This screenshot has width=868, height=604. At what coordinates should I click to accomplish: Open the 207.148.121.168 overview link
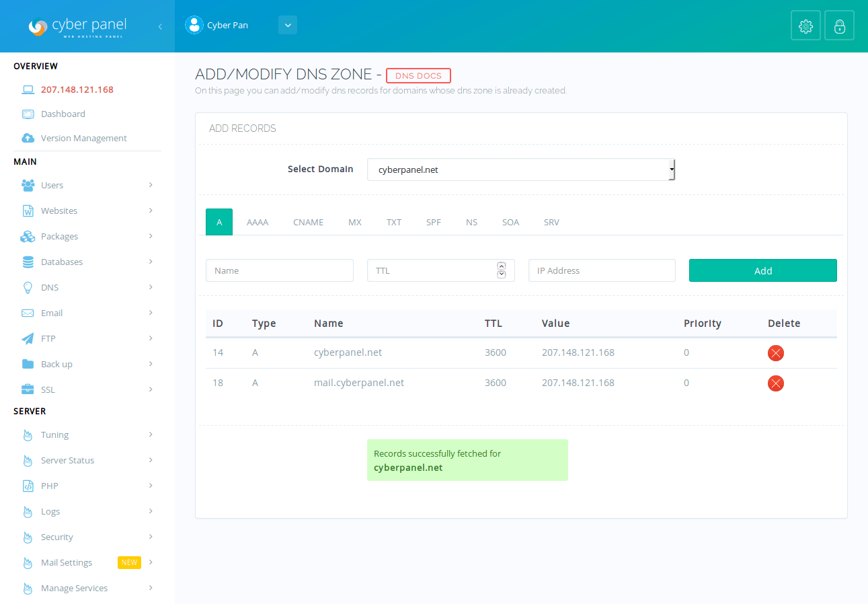click(77, 89)
